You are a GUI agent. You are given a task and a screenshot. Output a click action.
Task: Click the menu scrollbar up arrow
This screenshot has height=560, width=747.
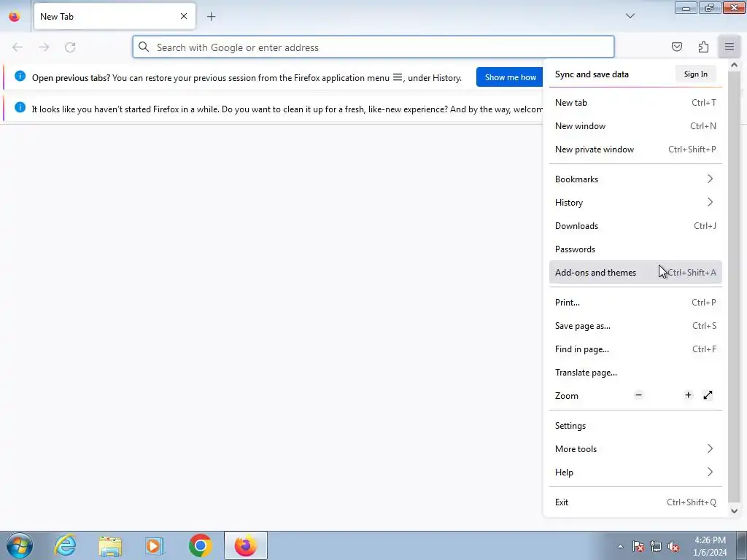click(x=734, y=65)
